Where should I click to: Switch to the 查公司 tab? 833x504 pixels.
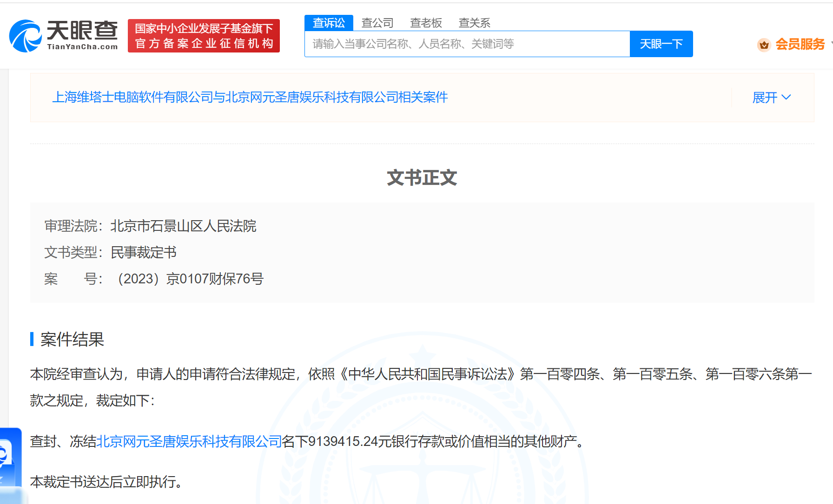tap(377, 23)
